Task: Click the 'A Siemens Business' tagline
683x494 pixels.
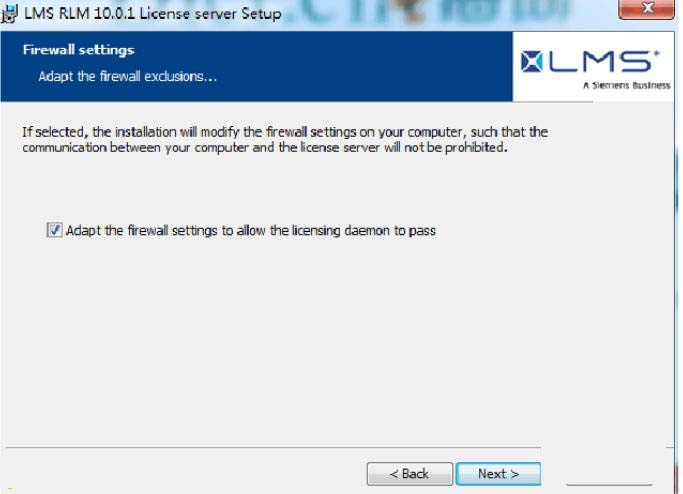Action: click(x=626, y=85)
